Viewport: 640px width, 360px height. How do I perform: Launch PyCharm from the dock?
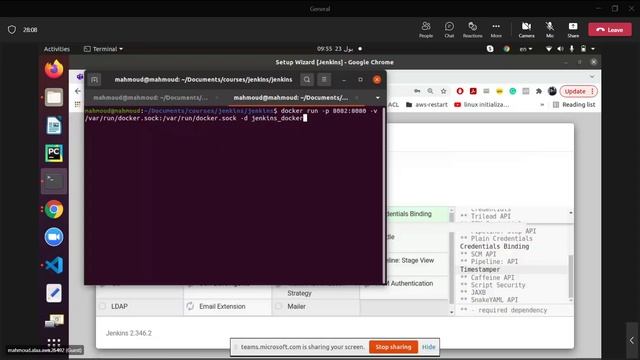(54, 153)
